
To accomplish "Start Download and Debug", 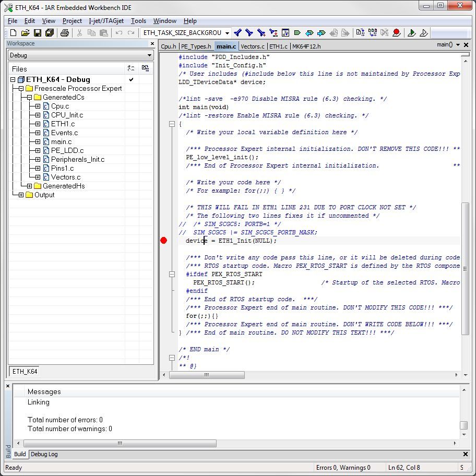I will [x=412, y=33].
